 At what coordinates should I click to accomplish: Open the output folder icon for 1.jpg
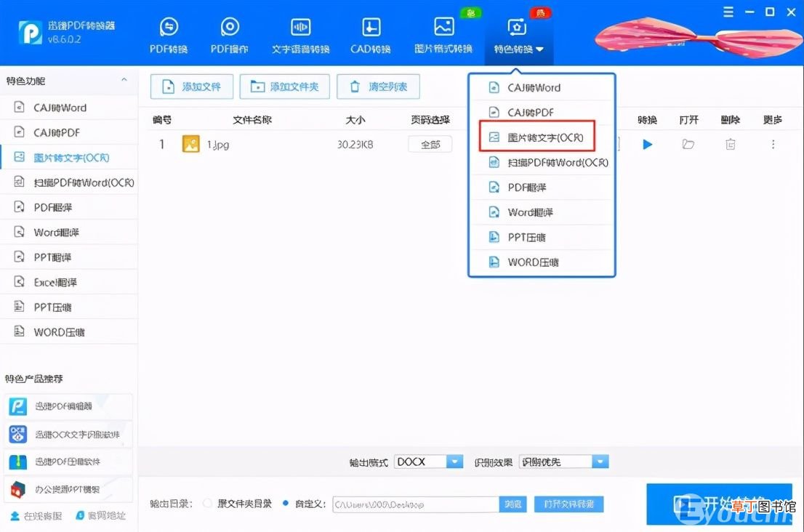tap(688, 145)
